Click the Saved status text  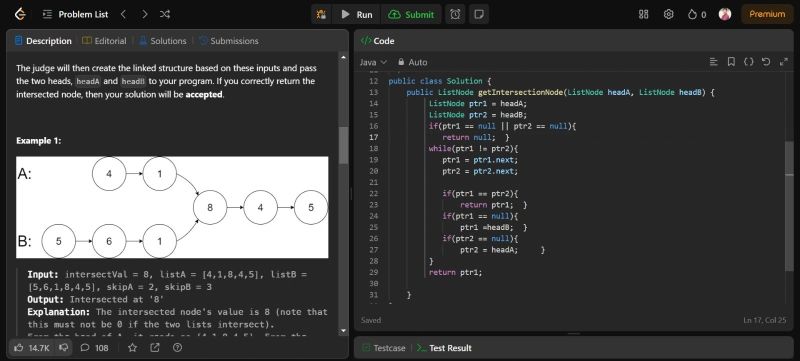coord(371,320)
